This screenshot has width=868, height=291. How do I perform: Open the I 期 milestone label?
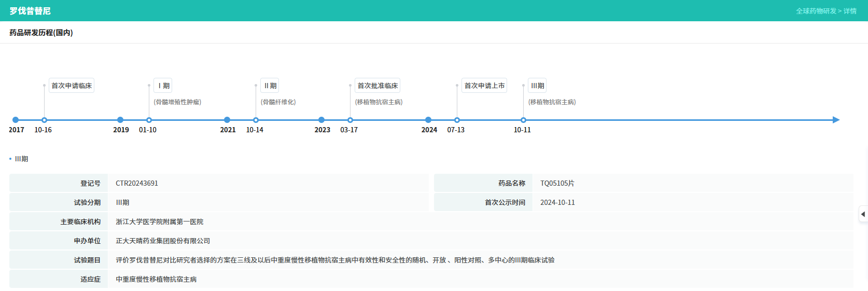(x=163, y=86)
